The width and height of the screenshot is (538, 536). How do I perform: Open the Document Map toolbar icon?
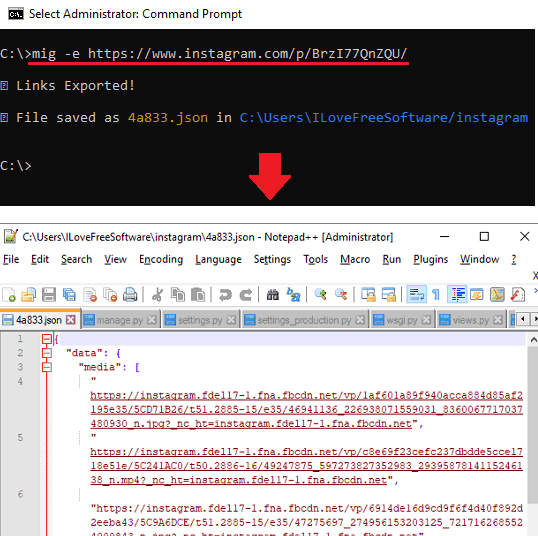(x=497, y=295)
